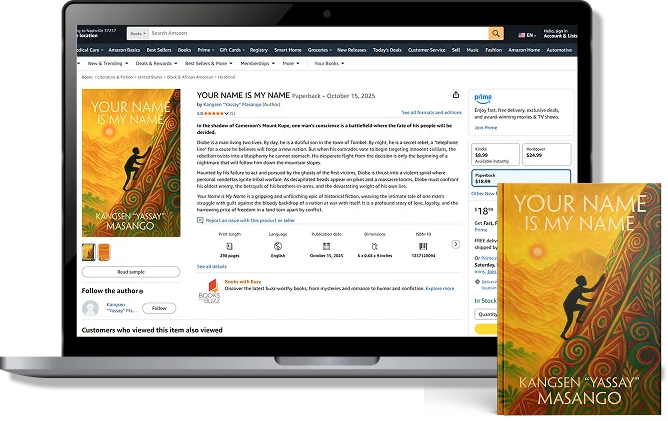
Task: Open New Releases in the nav bar
Action: pyautogui.click(x=351, y=50)
